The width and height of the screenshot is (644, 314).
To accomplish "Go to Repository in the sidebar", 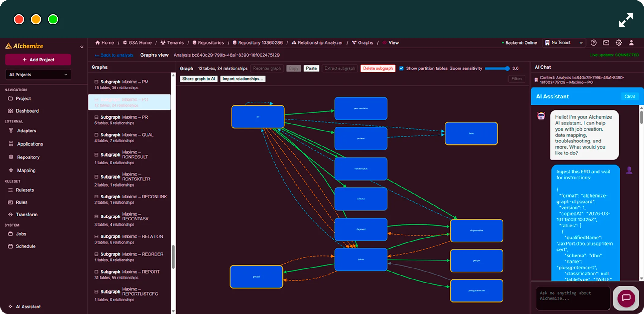I will coord(28,157).
